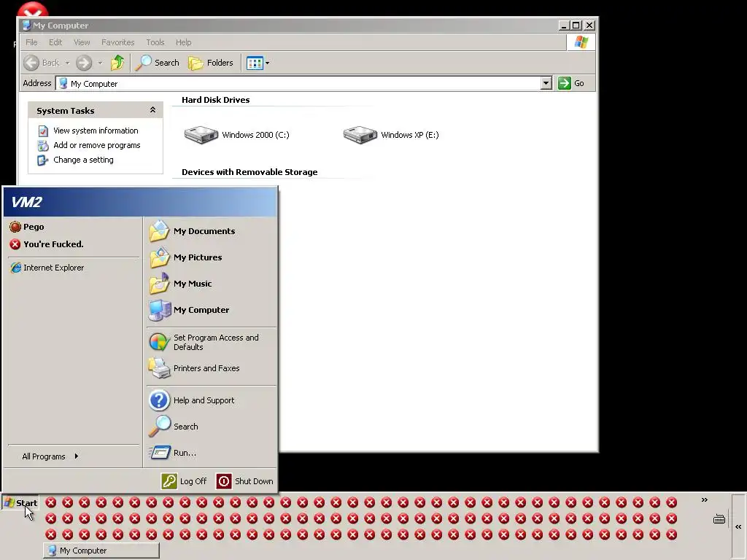Expand the Back history dropdown arrow
This screenshot has height=560, width=747.
(67, 63)
